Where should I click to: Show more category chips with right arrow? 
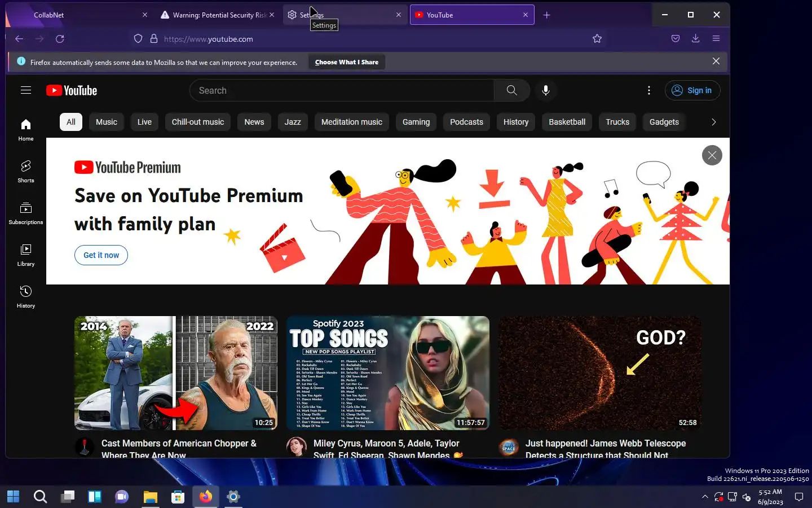coord(713,122)
